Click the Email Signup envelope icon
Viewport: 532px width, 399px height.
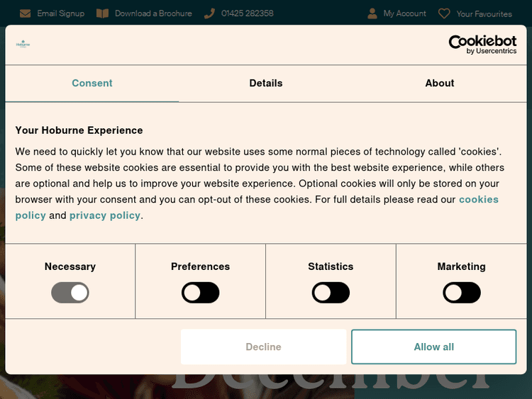pos(26,13)
